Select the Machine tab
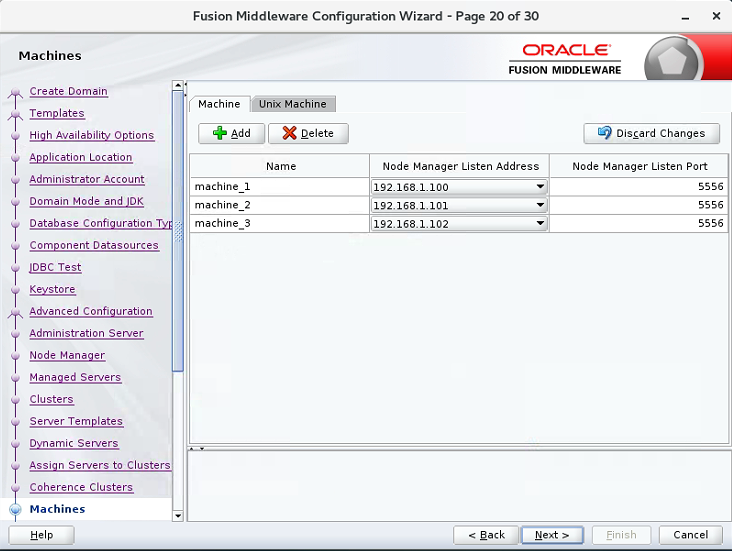The height and width of the screenshot is (551, 732). (219, 104)
